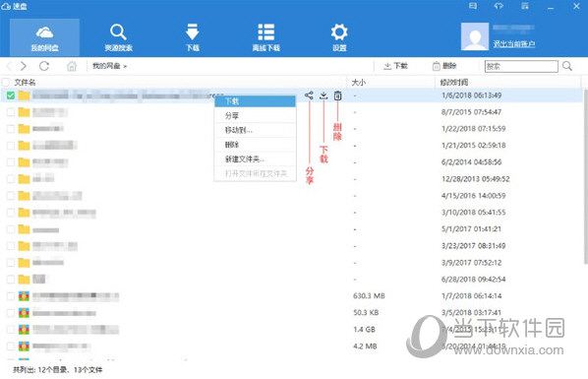Click the folder icon in the 1/22/2018 row
This screenshot has width=588, height=379.
[x=24, y=129]
